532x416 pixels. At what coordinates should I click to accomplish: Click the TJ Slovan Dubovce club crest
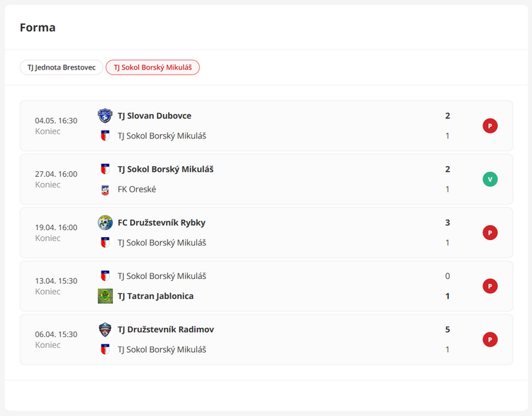(x=105, y=116)
